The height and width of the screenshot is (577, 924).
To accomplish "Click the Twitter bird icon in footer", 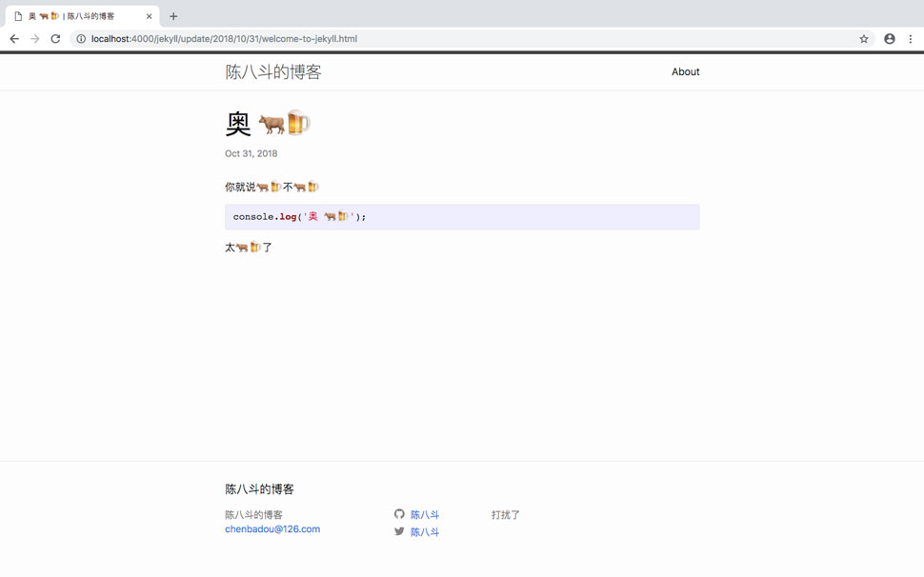I will point(399,531).
